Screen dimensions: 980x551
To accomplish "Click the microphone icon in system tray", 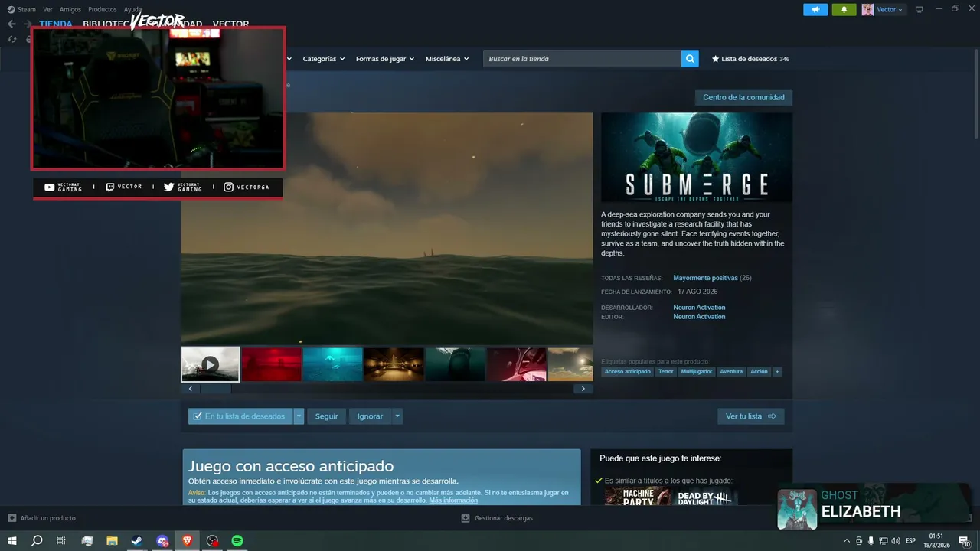I will 871,540.
